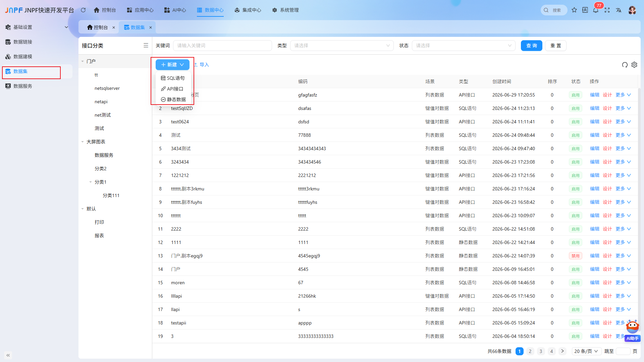Collapse the 大屏图表 tree node
644x362 pixels.
pos(83,142)
